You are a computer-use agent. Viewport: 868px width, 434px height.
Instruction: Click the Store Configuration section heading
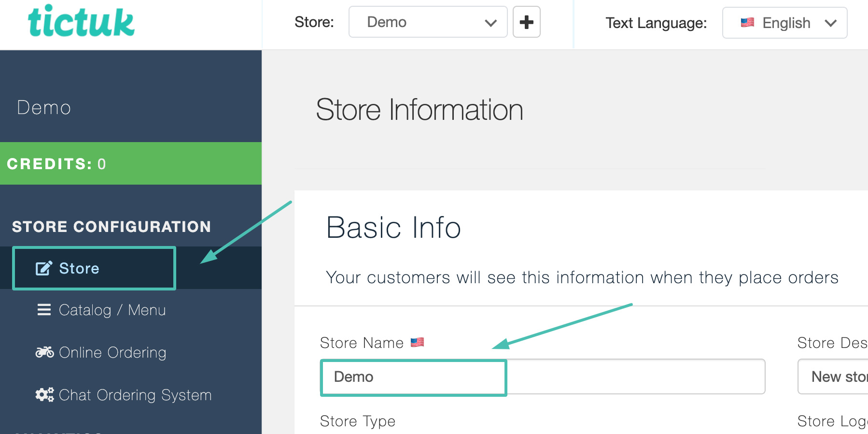[x=112, y=226]
